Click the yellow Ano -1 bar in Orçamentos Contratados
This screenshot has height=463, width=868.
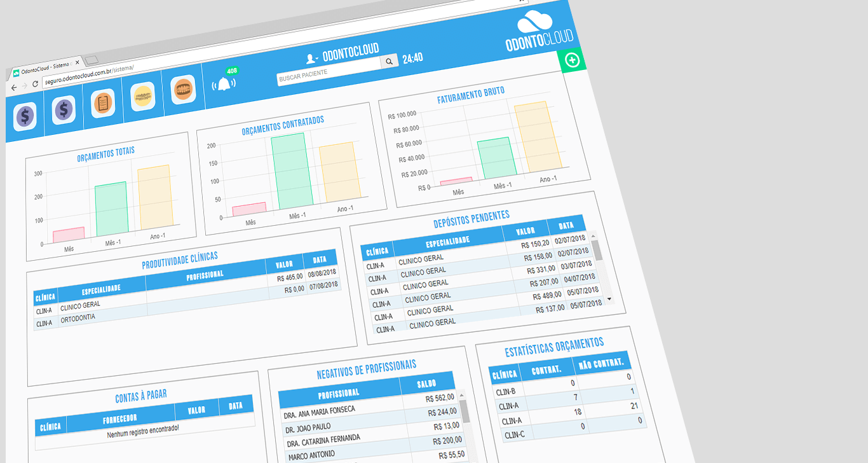(x=340, y=171)
